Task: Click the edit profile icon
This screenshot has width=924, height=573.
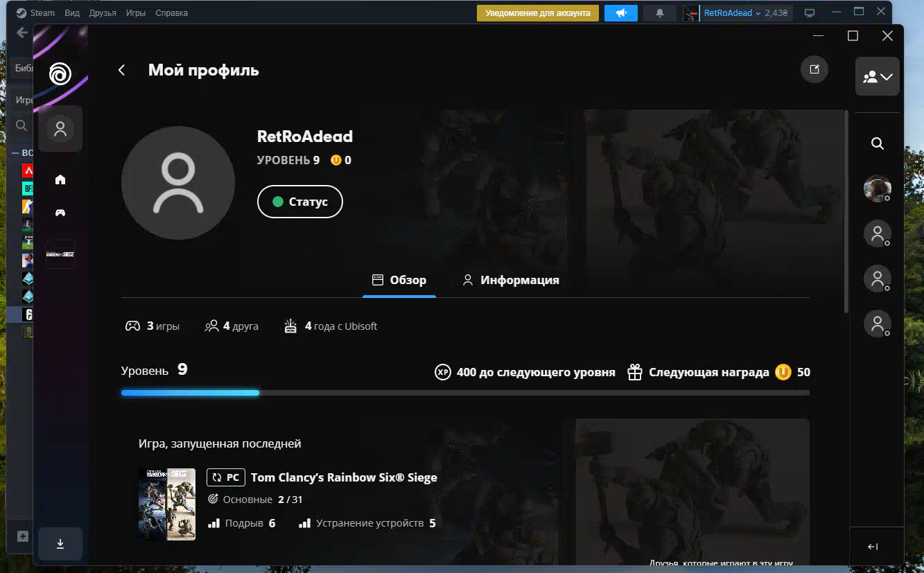Action: pos(814,69)
